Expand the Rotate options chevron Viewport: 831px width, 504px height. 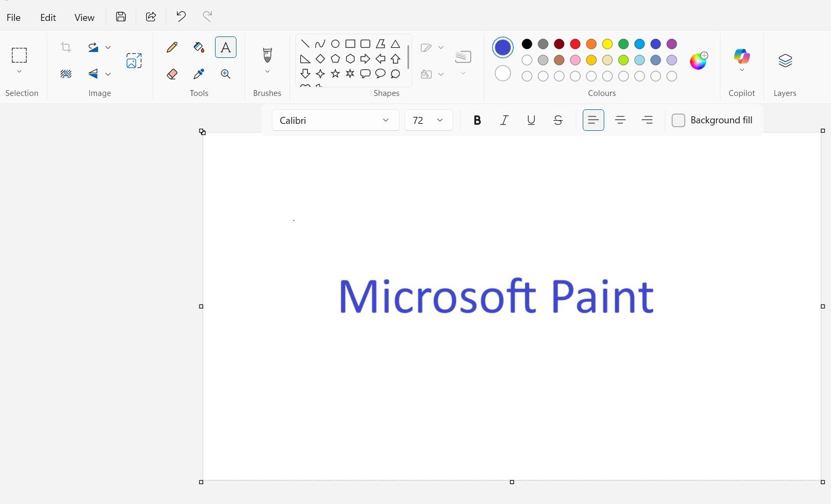click(x=108, y=47)
